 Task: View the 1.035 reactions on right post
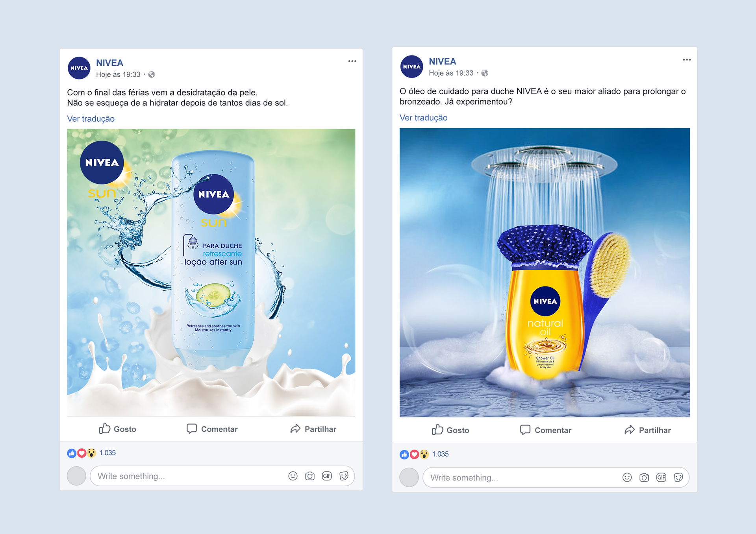(x=440, y=454)
